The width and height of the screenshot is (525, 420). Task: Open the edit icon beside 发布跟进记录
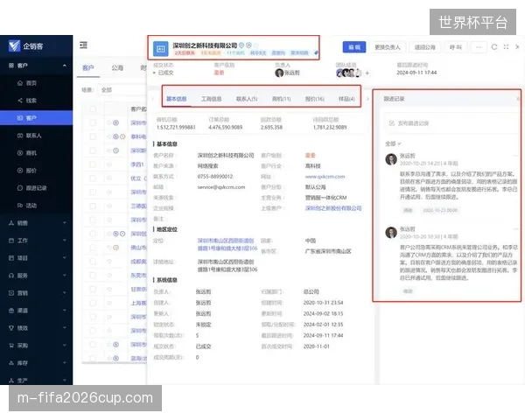click(392, 123)
